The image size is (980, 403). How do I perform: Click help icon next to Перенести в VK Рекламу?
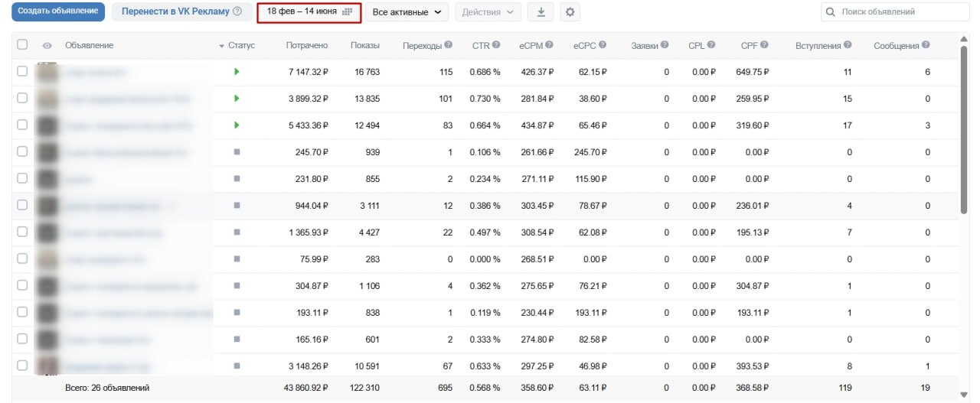237,12
